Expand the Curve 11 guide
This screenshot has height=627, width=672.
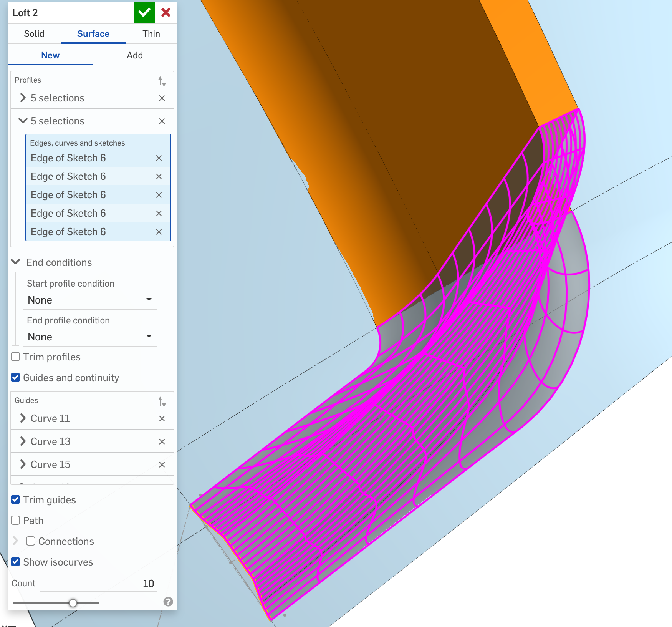coord(23,418)
